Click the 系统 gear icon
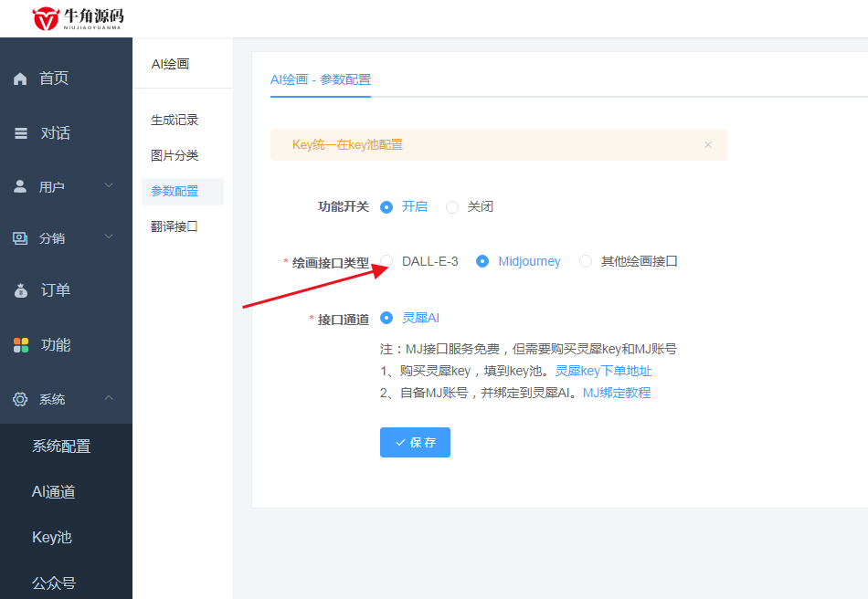Image resolution: width=868 pixels, height=599 pixels. [19, 399]
